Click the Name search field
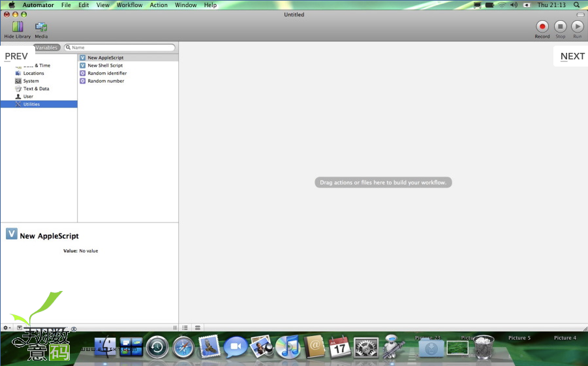This screenshot has width=588, height=366. click(x=119, y=48)
